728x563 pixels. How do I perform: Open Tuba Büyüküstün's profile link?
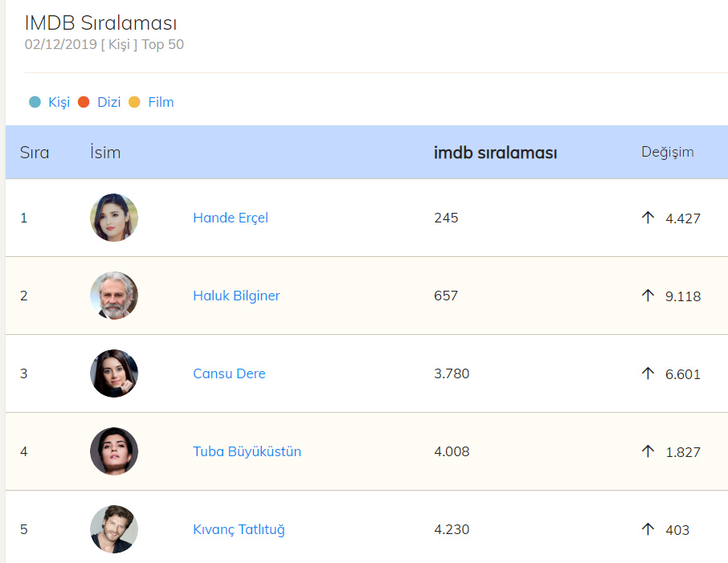[x=247, y=451]
